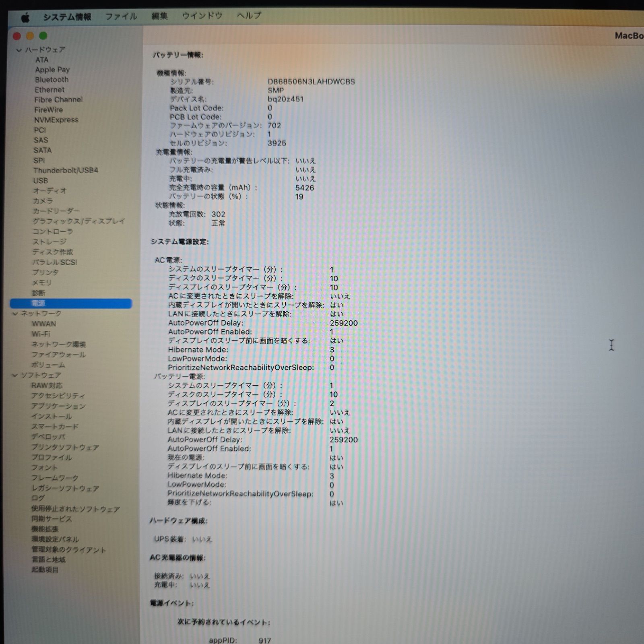Select ファイアウォール in the sidebar
This screenshot has width=644, height=644.
pos(59,355)
